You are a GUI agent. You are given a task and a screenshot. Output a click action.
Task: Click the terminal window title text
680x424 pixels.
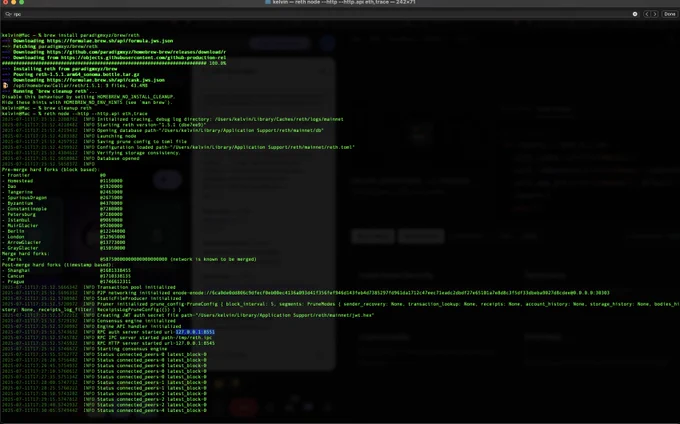[344, 2]
